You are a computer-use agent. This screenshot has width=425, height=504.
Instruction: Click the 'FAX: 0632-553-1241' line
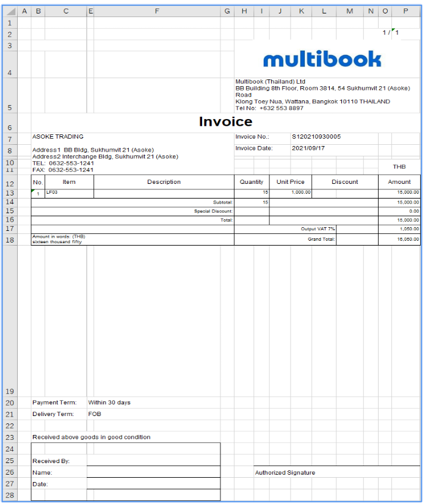(63, 170)
